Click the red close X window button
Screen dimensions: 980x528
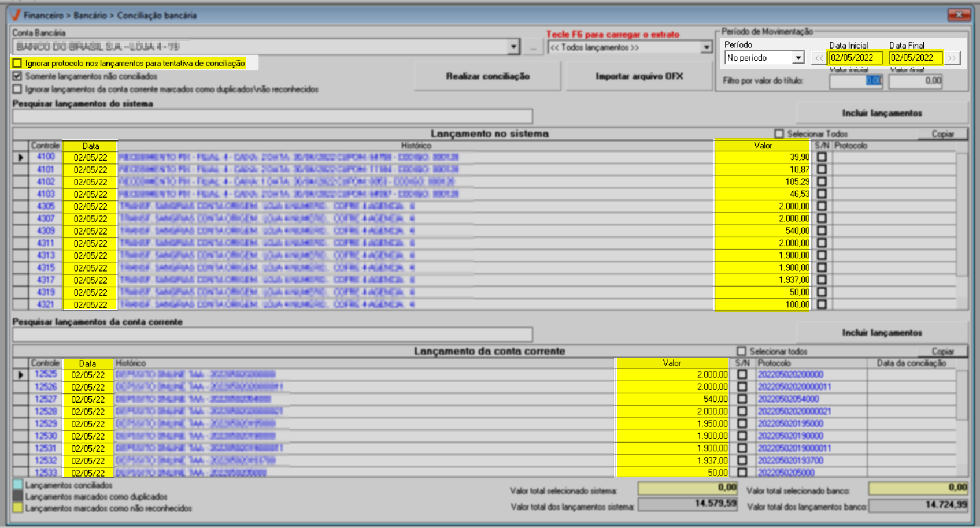pos(959,14)
